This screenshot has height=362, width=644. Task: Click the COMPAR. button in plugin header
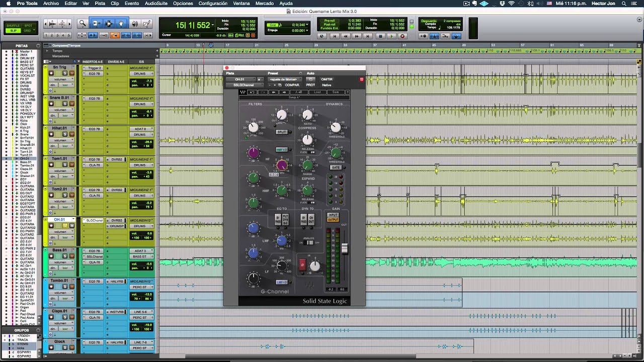click(x=292, y=85)
